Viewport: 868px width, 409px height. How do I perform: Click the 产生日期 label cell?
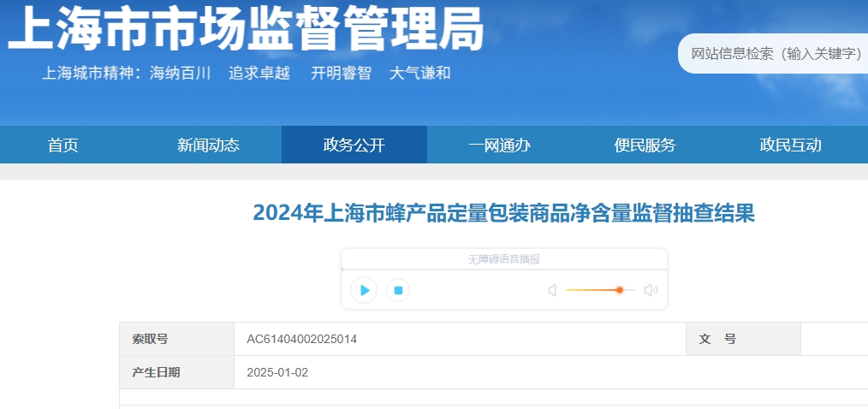click(x=176, y=372)
